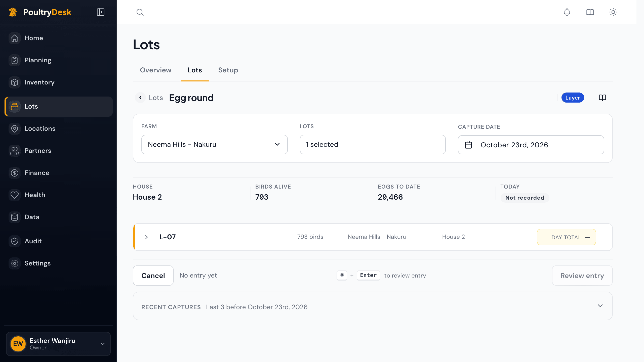
Task: Open notifications bell icon
Action: [567, 12]
